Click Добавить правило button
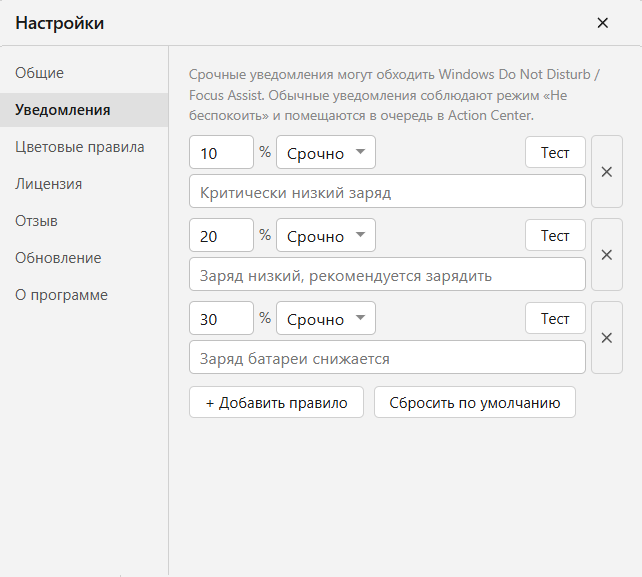Screen dimensions: 642x577 [x=276, y=403]
